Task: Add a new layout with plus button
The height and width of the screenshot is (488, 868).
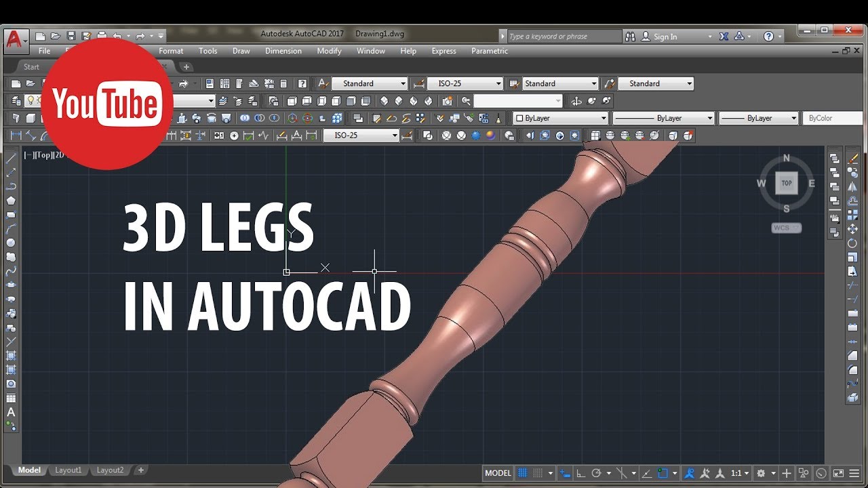Action: [141, 470]
